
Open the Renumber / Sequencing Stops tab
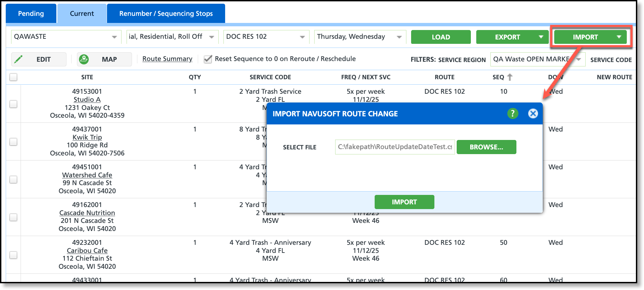click(166, 13)
